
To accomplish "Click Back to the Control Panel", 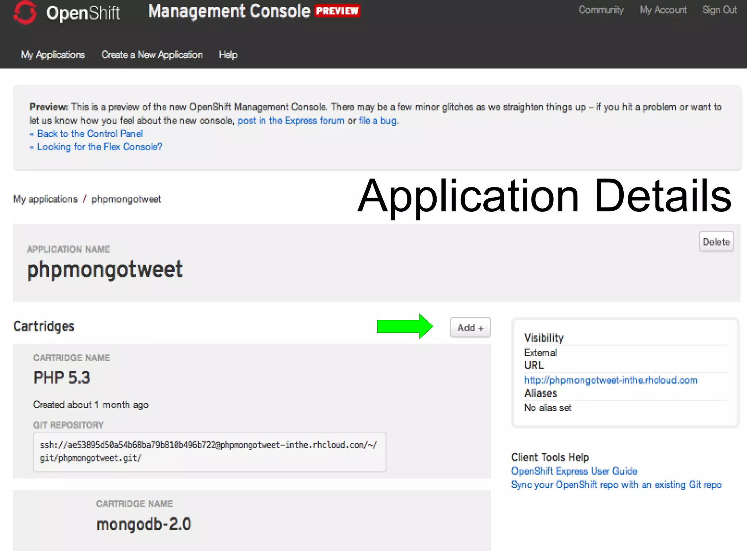I will 90,133.
